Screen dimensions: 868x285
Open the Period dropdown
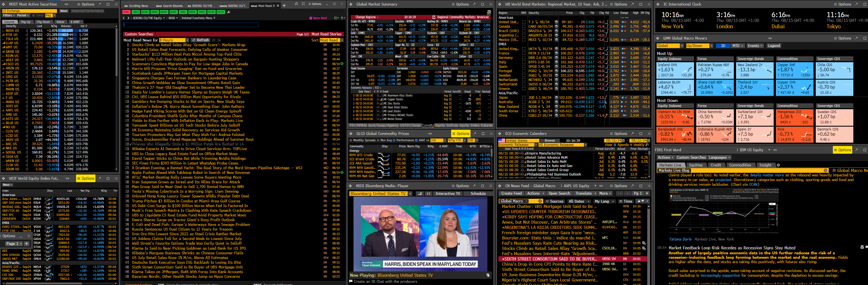click(x=23, y=15)
